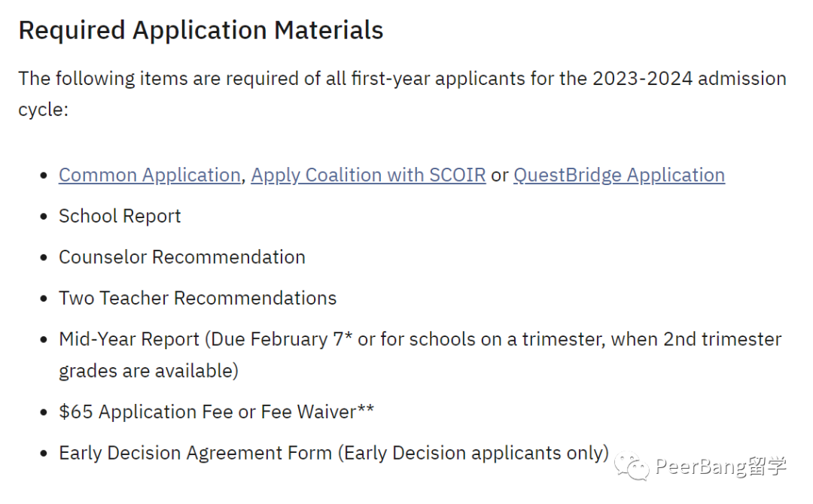Click the bullet before Common Application link
This screenshot has height=504, width=813.
44,176
